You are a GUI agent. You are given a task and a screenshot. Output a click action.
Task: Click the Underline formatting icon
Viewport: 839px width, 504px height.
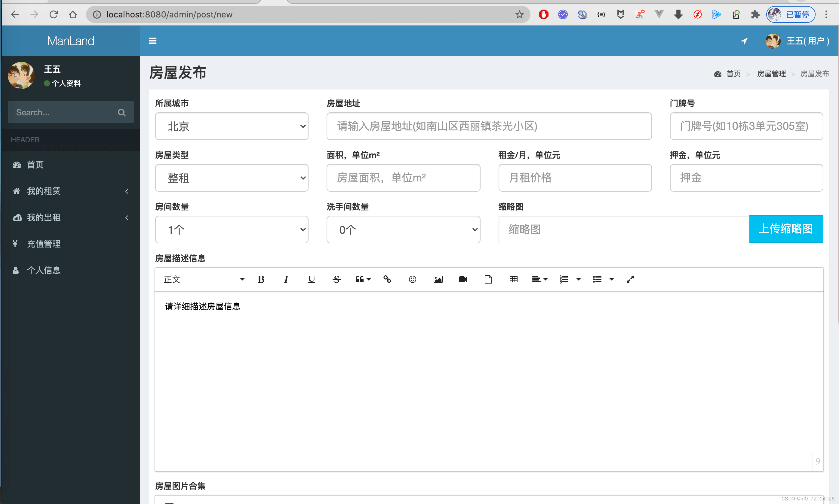[x=311, y=280]
